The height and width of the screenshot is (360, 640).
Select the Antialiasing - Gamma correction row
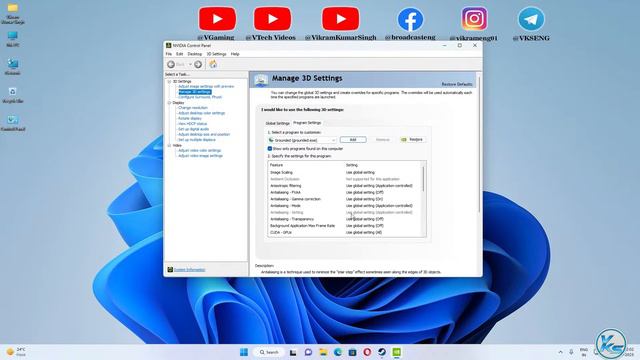click(345, 199)
